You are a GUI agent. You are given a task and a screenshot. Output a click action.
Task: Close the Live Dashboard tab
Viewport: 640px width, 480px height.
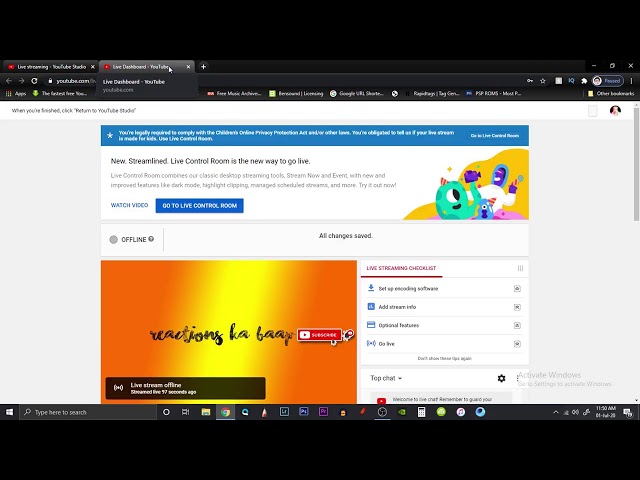click(188, 67)
